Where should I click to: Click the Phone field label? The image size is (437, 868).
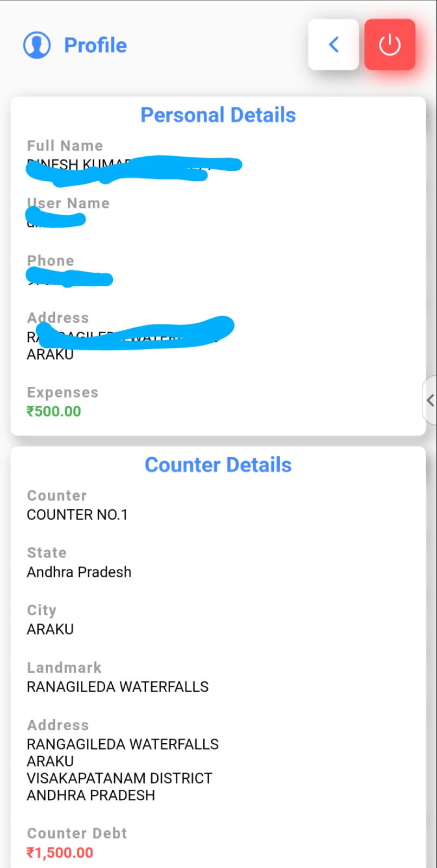coord(50,260)
